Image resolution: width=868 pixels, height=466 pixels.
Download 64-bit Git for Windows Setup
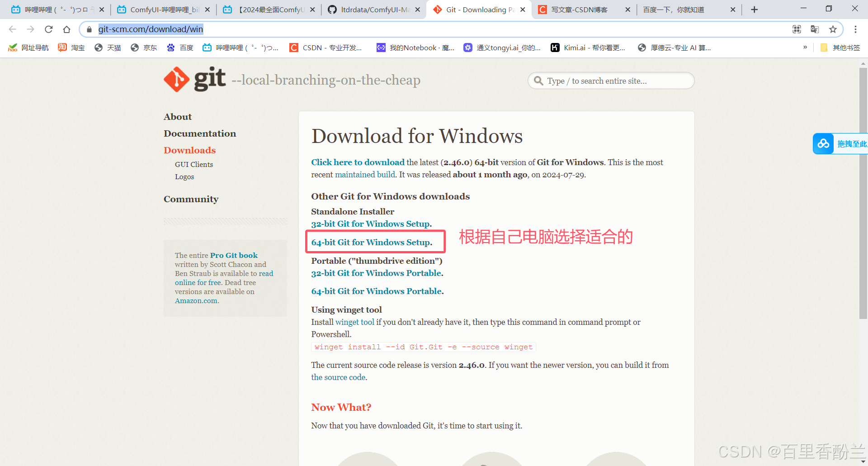(x=372, y=242)
